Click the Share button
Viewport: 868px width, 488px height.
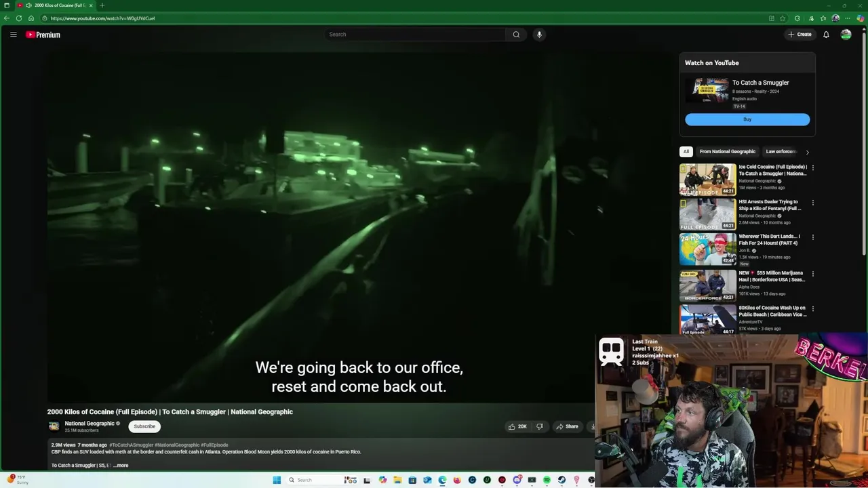point(567,426)
